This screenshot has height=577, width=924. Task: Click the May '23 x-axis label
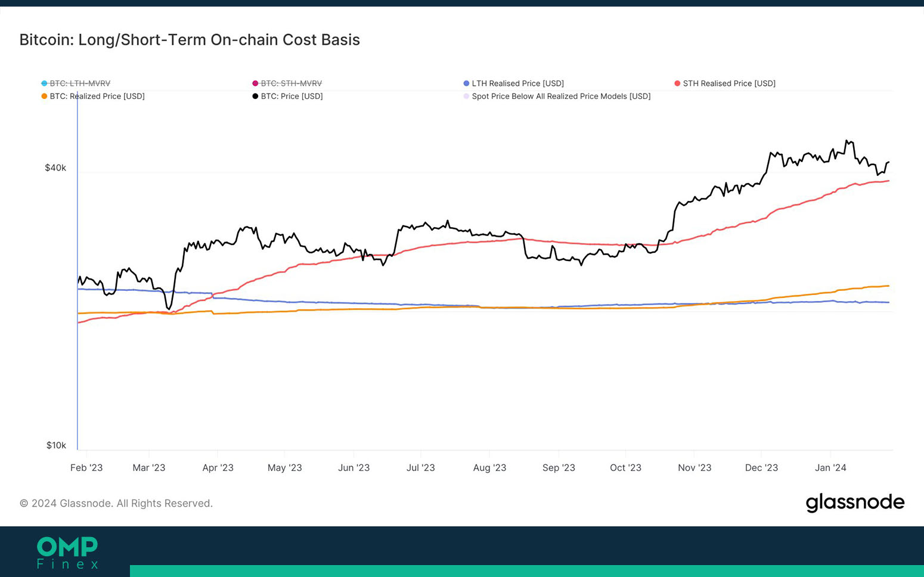[x=285, y=468]
